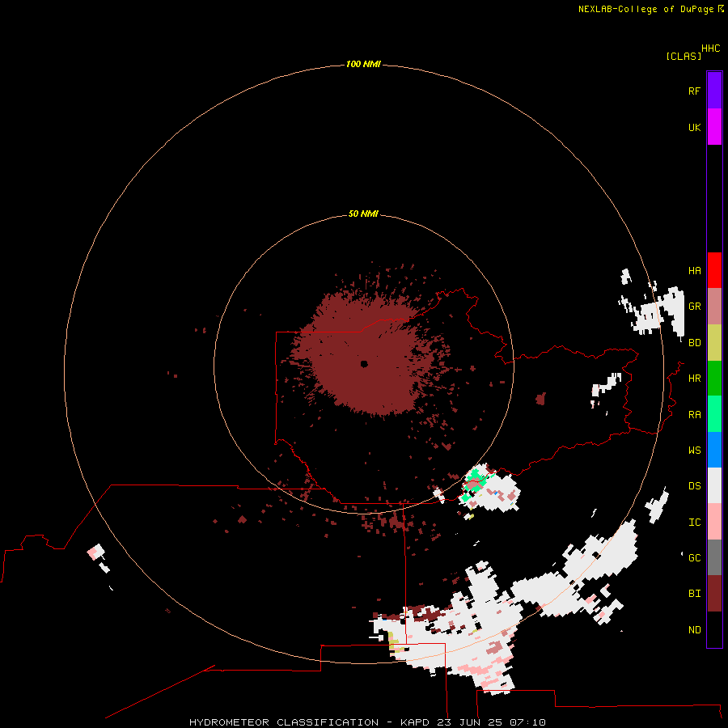This screenshot has width=728, height=728.
Task: Click the 'NEXLAB-College of DuPage' credit text
Action: click(645, 9)
